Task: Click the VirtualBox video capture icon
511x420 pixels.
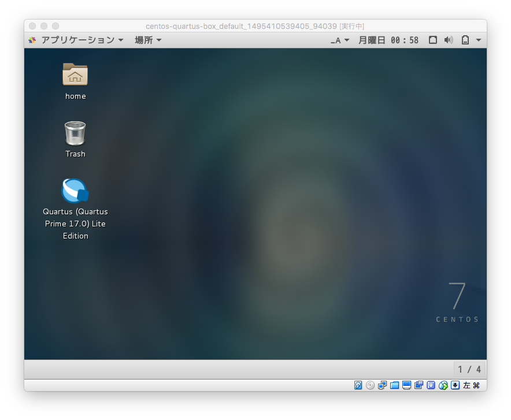Action: click(x=419, y=385)
